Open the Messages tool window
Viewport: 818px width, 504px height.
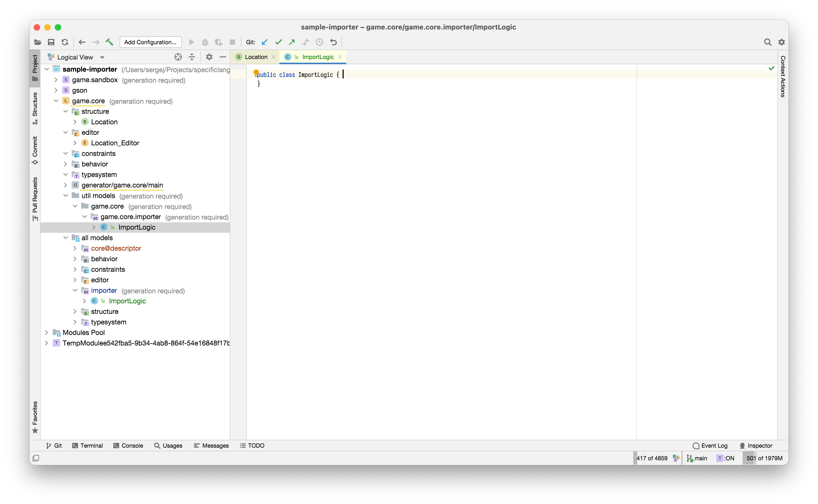click(211, 446)
